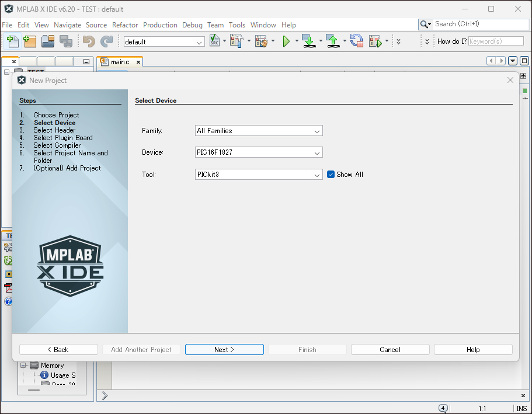Collapse the Memory tree node

point(23,366)
